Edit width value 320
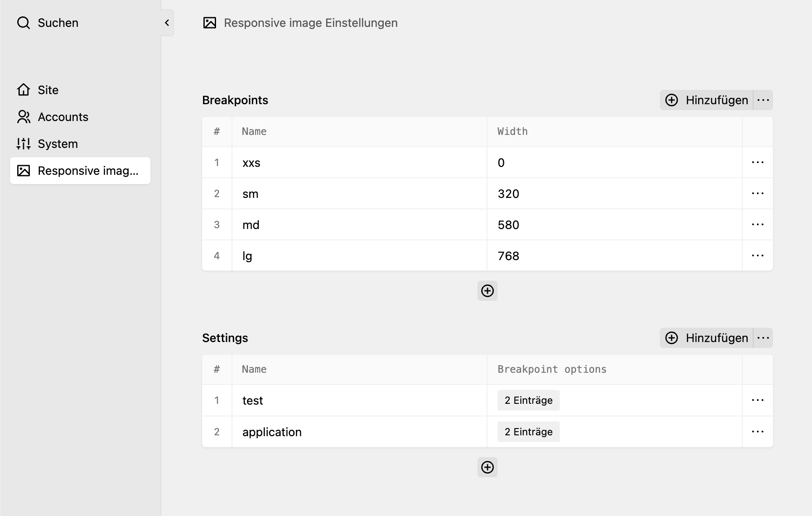 coord(615,193)
